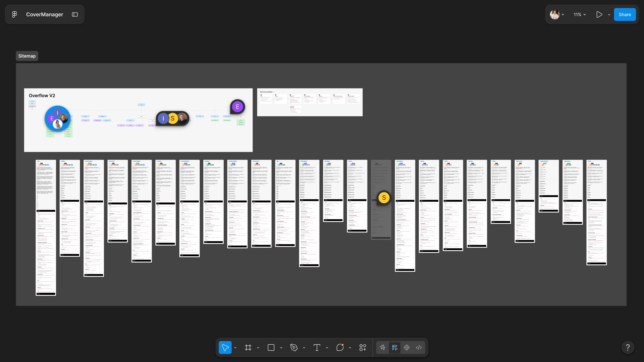Select the Solutions page frame
644x362 pixels.
tap(70, 208)
